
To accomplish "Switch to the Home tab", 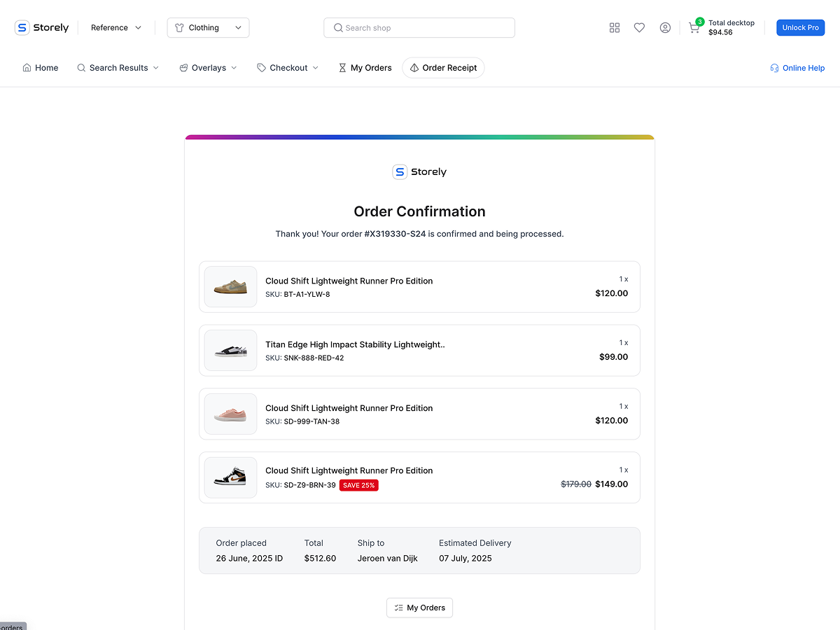I will coord(40,67).
